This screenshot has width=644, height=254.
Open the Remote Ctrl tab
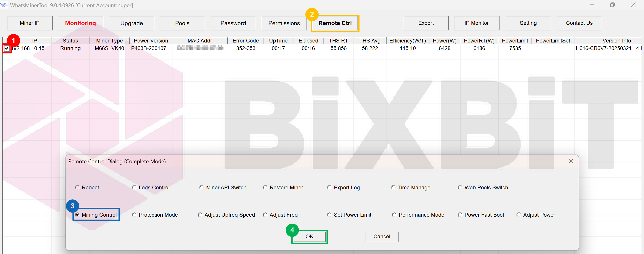[335, 23]
